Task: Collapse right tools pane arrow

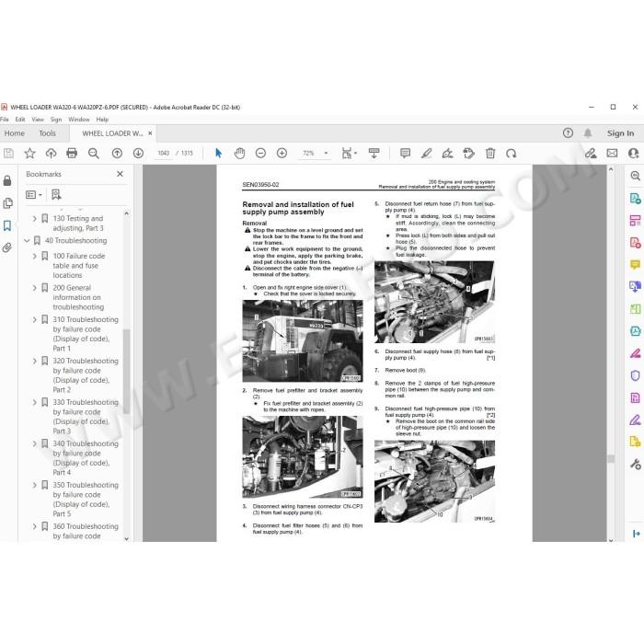Action: coord(637,534)
